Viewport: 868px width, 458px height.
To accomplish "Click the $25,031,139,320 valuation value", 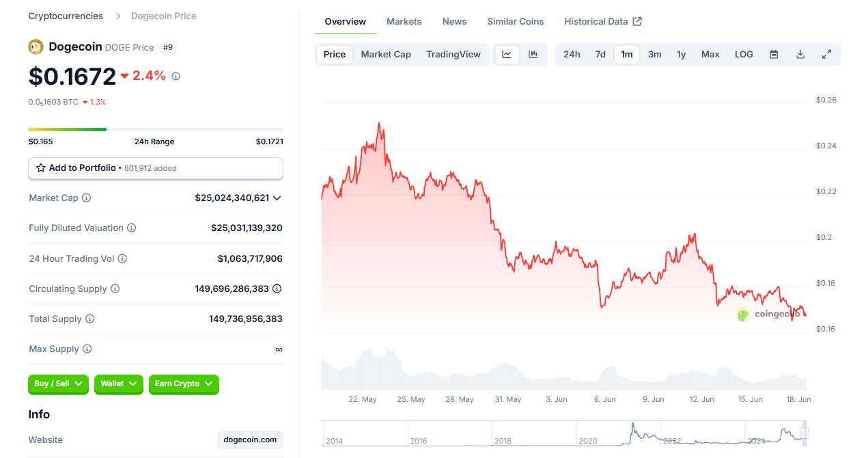I will click(x=247, y=228).
